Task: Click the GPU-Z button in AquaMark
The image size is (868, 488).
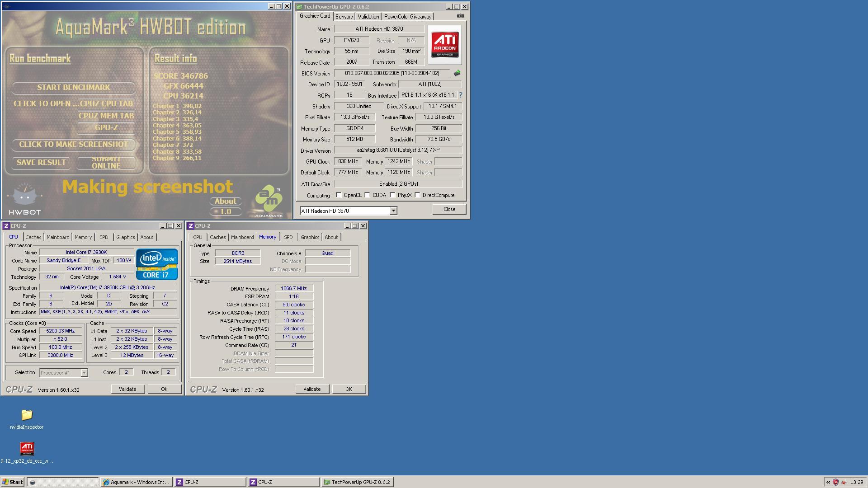Action: point(106,127)
